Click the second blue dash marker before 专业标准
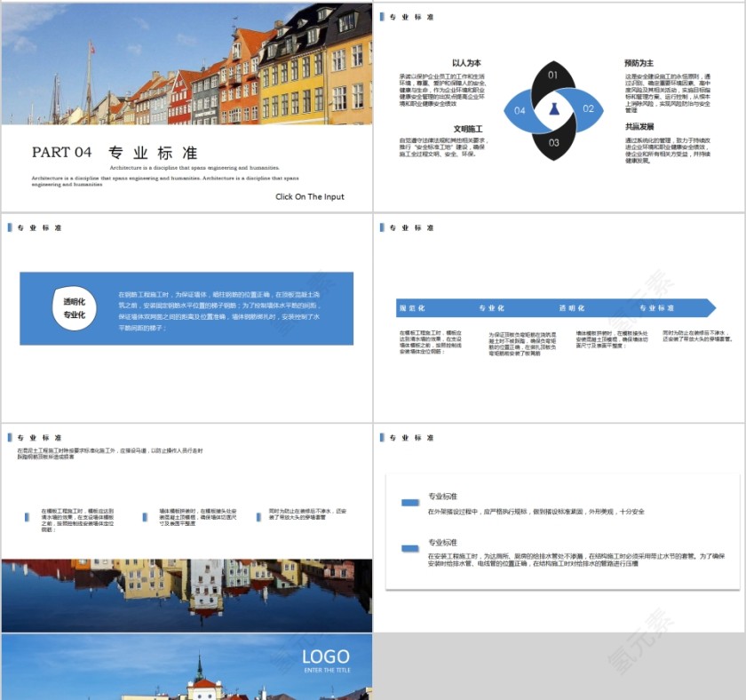Image resolution: width=746 pixels, height=700 pixels. (409, 548)
